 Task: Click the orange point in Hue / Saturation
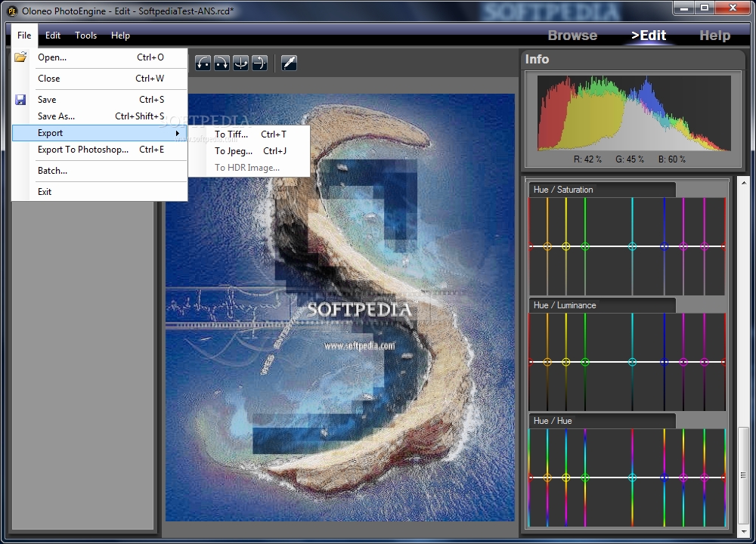click(547, 246)
